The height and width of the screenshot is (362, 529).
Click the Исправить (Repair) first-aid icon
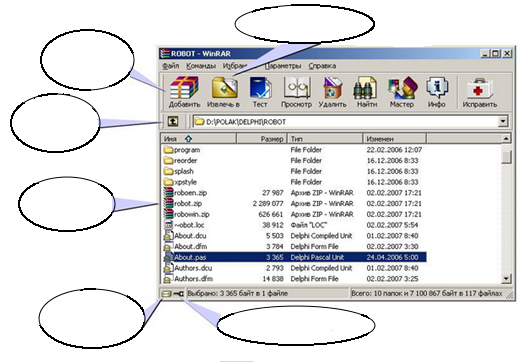coord(479,92)
